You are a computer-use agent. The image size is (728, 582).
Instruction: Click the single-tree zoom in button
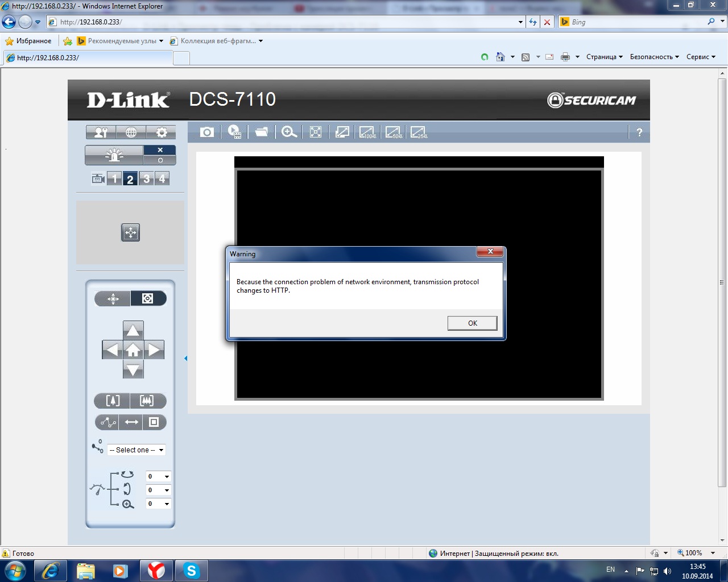coord(112,401)
